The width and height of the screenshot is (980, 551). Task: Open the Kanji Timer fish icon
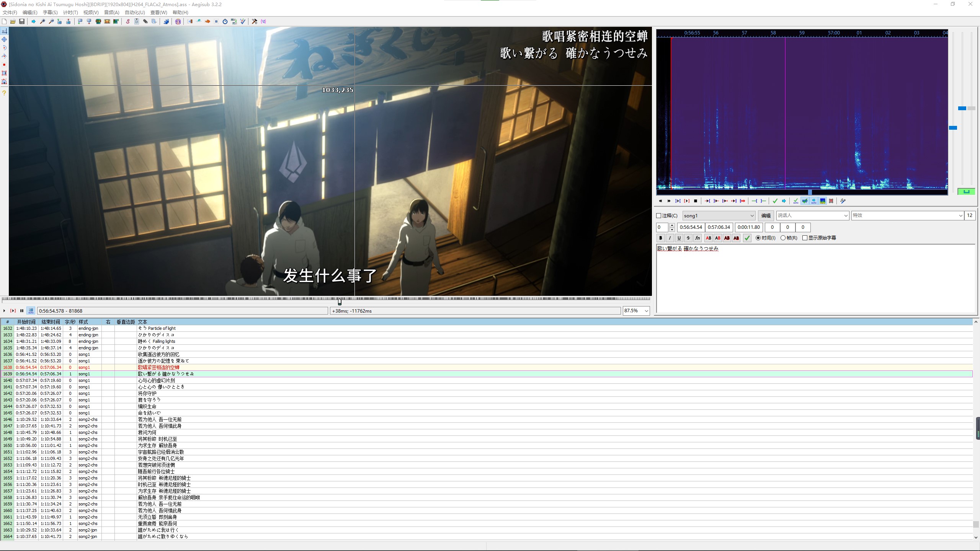207,21
